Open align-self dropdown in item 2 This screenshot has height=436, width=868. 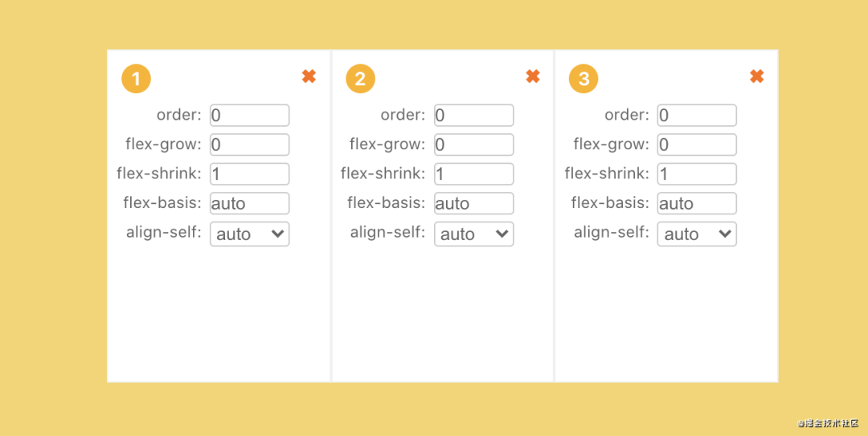474,234
